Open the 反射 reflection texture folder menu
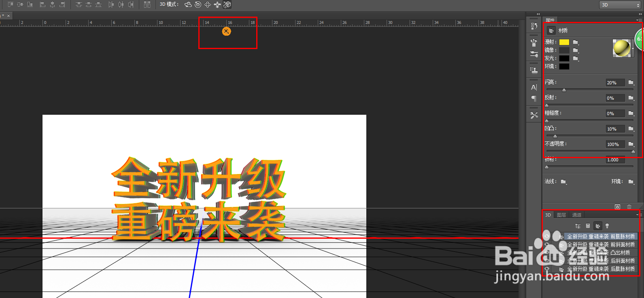This screenshot has height=298, width=644. [x=631, y=98]
